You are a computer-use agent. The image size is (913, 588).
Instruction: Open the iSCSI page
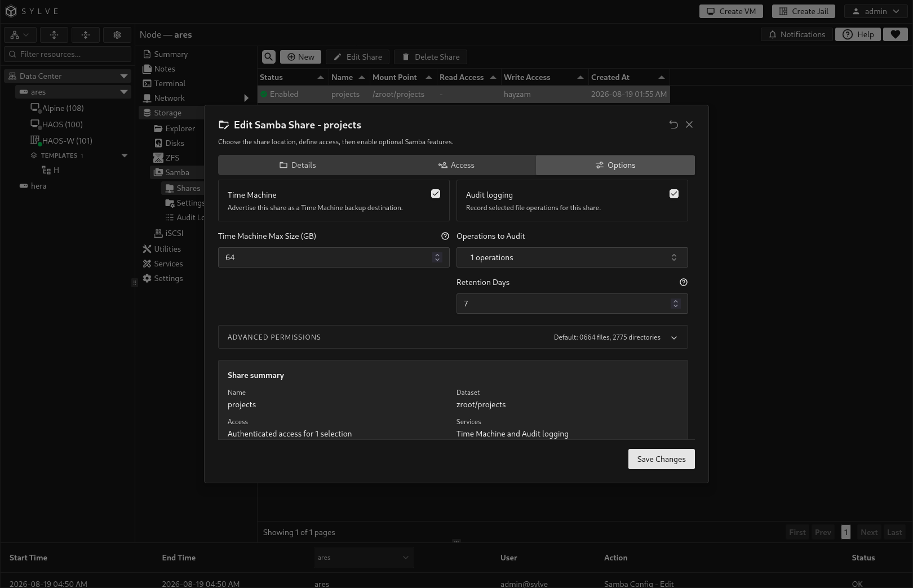(169, 233)
